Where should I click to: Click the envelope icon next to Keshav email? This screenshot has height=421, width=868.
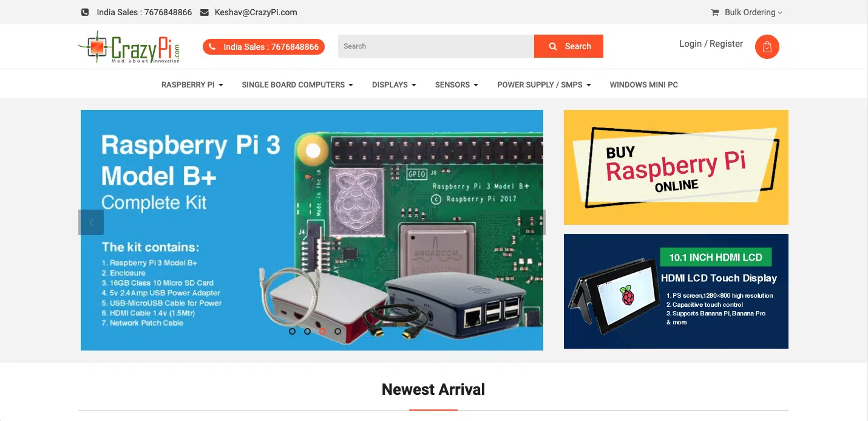204,12
